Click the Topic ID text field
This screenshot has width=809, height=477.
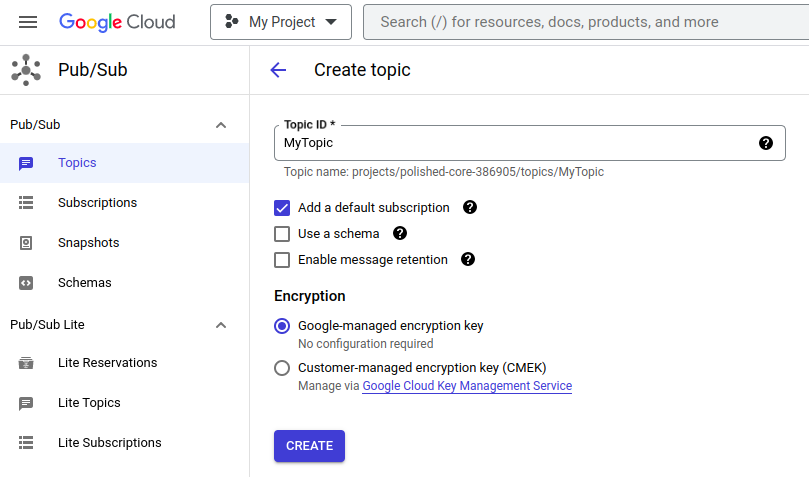pyautogui.click(x=515, y=143)
